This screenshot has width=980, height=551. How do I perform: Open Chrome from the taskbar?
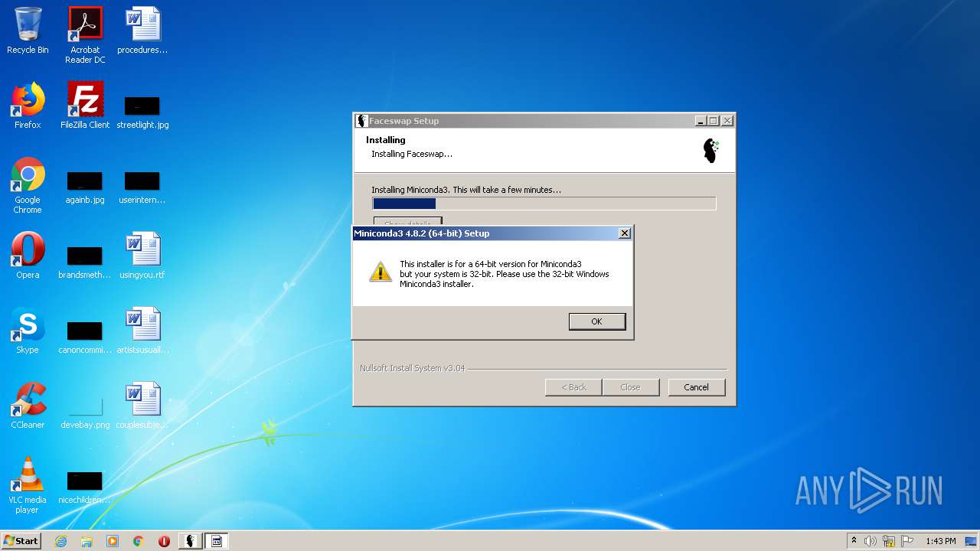(139, 541)
